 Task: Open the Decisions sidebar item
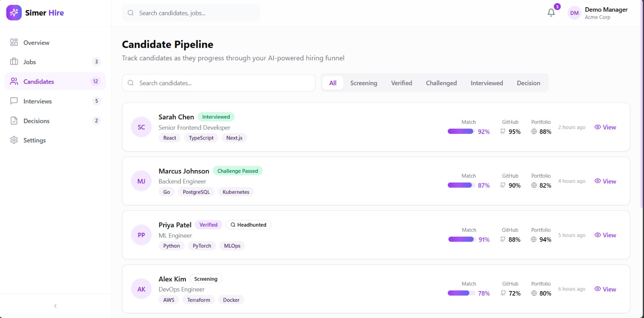coord(36,121)
